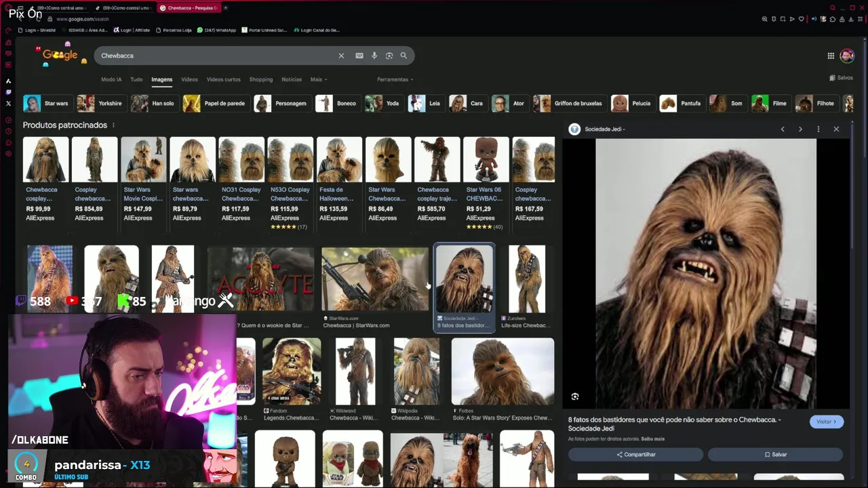Screen dimensions: 868x488
Task: Switch to Vídeos tab
Action: (x=189, y=79)
